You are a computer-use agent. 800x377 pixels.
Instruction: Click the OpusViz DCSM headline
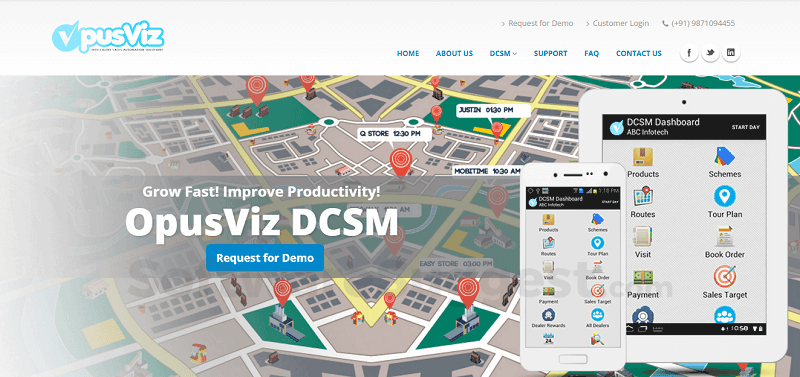pyautogui.click(x=261, y=222)
